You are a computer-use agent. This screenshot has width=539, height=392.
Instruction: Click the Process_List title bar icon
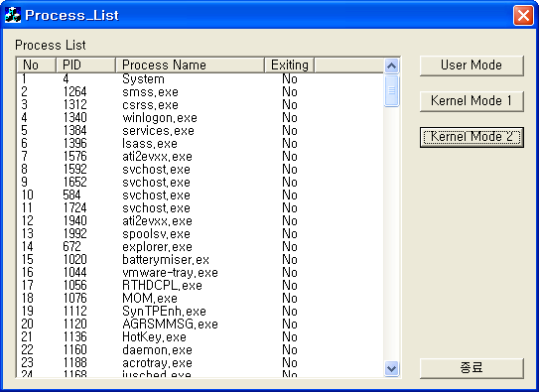click(x=13, y=15)
